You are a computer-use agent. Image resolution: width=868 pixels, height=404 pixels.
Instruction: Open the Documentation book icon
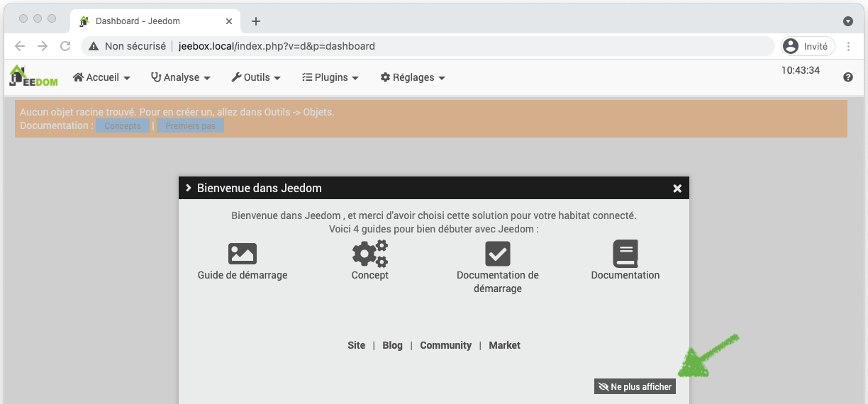pyautogui.click(x=625, y=253)
